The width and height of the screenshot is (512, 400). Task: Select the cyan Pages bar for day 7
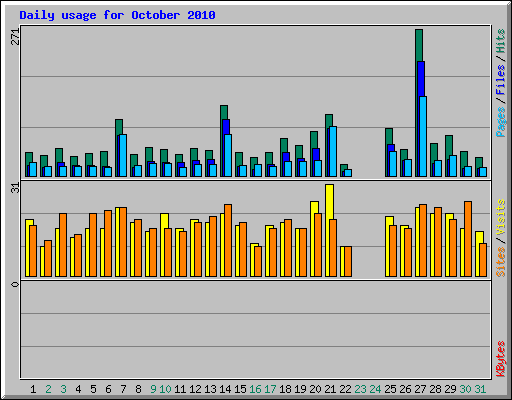pyautogui.click(x=123, y=155)
